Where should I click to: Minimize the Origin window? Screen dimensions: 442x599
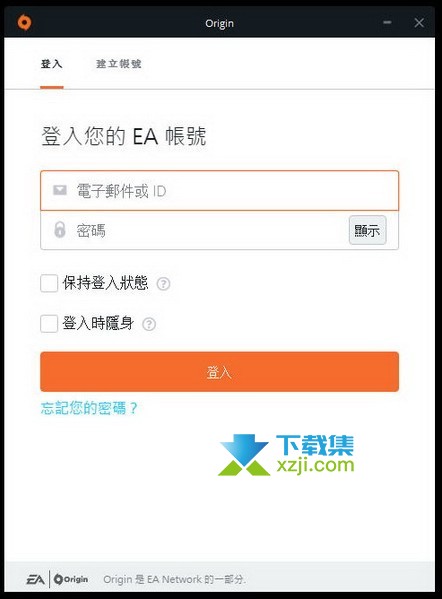(x=387, y=23)
